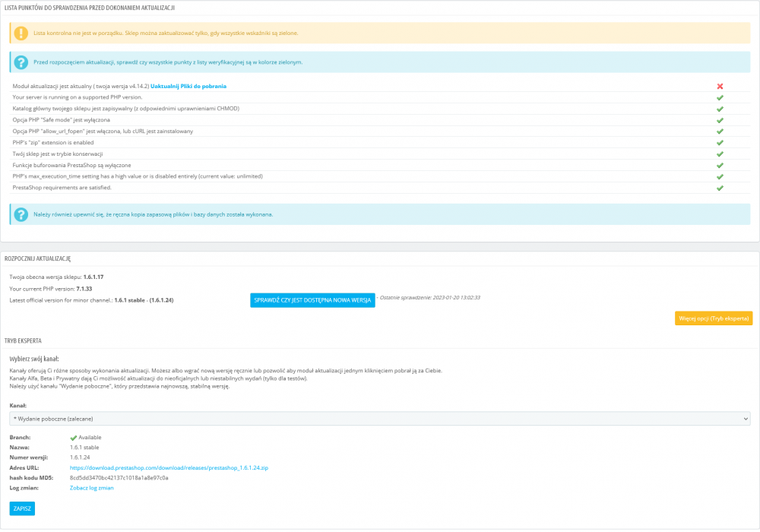Click green check for Safe mode row
The image size is (760, 532).
coord(720,120)
